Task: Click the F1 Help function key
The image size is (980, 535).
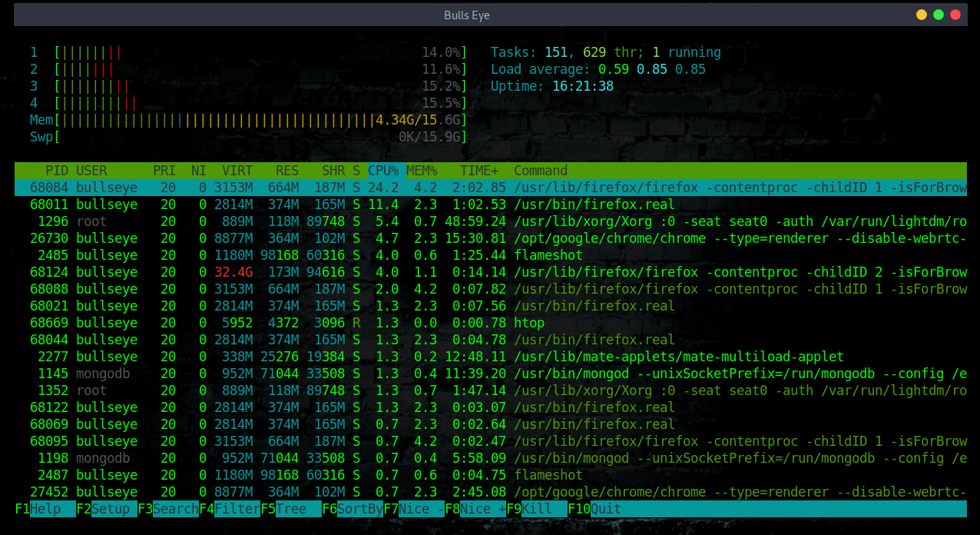Action: point(45,509)
